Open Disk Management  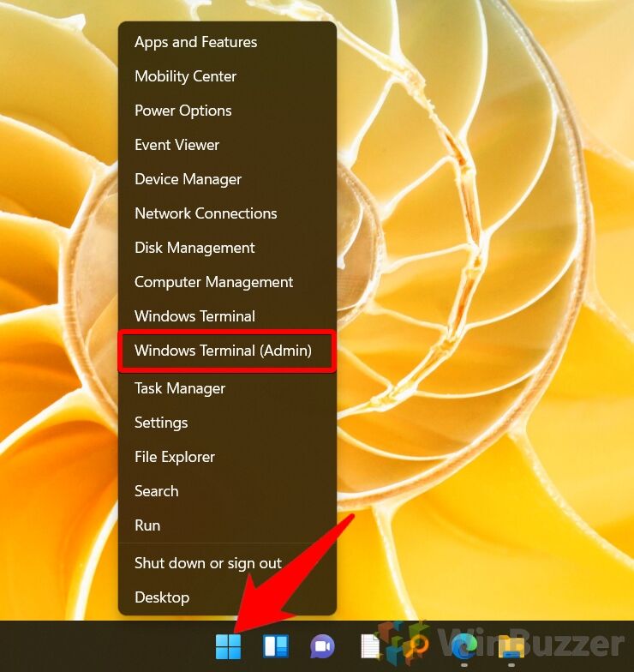coord(227,248)
